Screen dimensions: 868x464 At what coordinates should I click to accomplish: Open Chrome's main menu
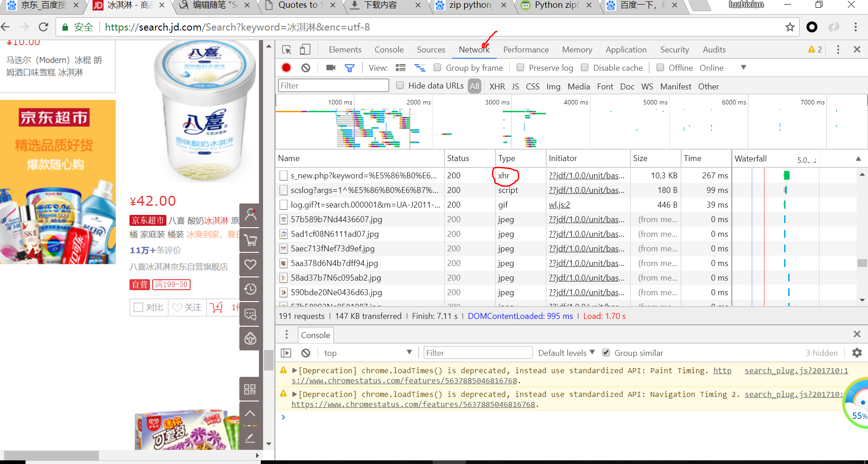[856, 27]
